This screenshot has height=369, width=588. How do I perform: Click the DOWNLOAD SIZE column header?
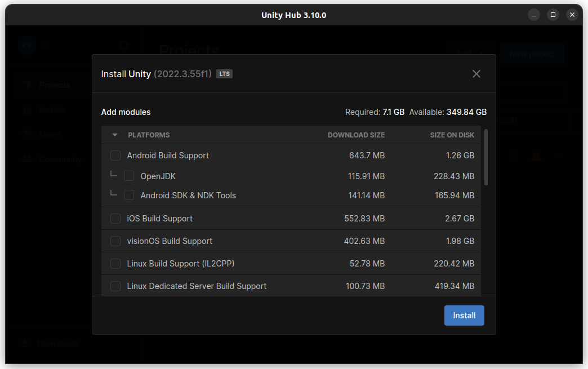tap(356, 135)
